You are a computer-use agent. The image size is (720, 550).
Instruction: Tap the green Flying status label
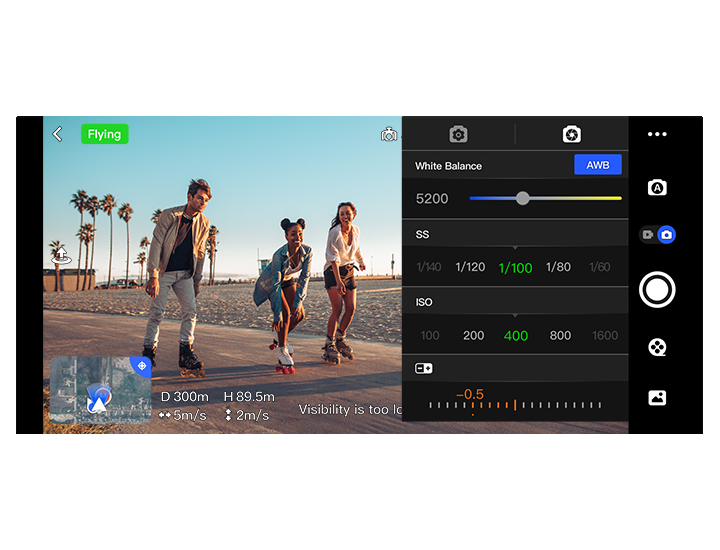[104, 134]
